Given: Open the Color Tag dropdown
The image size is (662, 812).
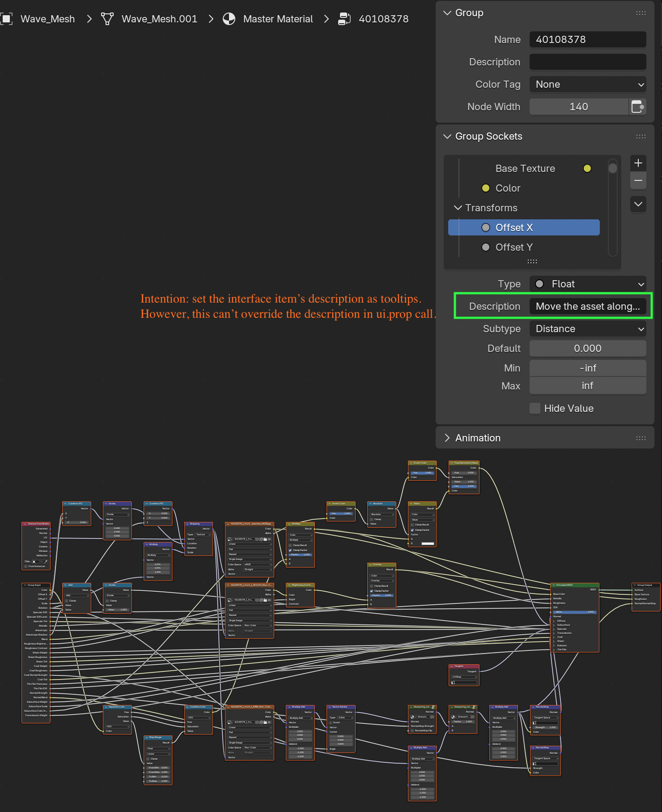Looking at the screenshot, I should coord(588,84).
